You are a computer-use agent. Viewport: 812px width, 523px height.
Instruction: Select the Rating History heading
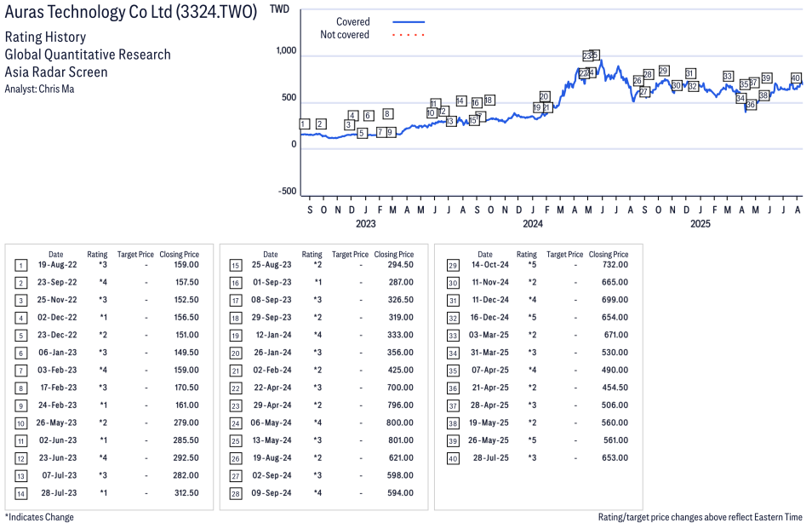click(x=46, y=37)
